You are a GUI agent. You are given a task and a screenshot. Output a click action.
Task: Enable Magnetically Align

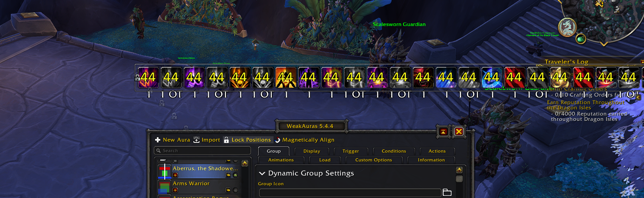[x=304, y=140]
